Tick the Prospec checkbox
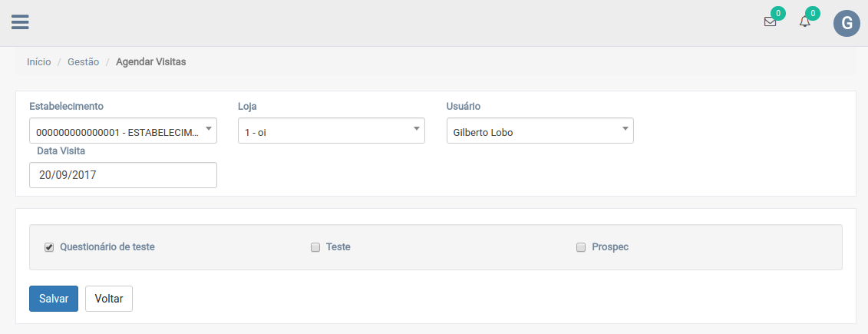 581,247
